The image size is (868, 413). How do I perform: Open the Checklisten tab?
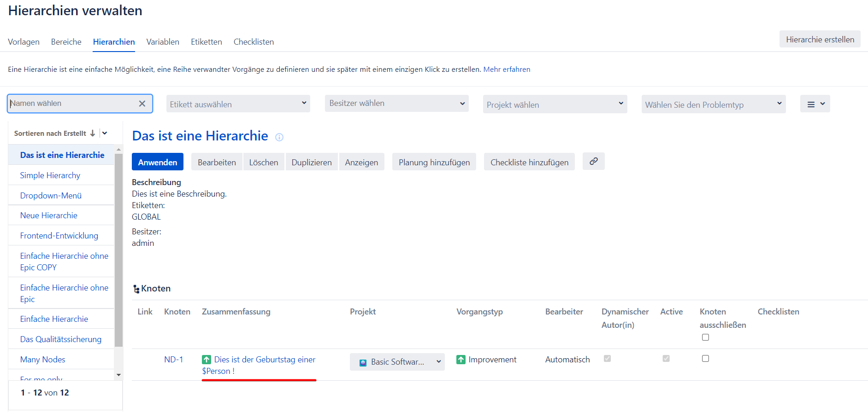[254, 42]
